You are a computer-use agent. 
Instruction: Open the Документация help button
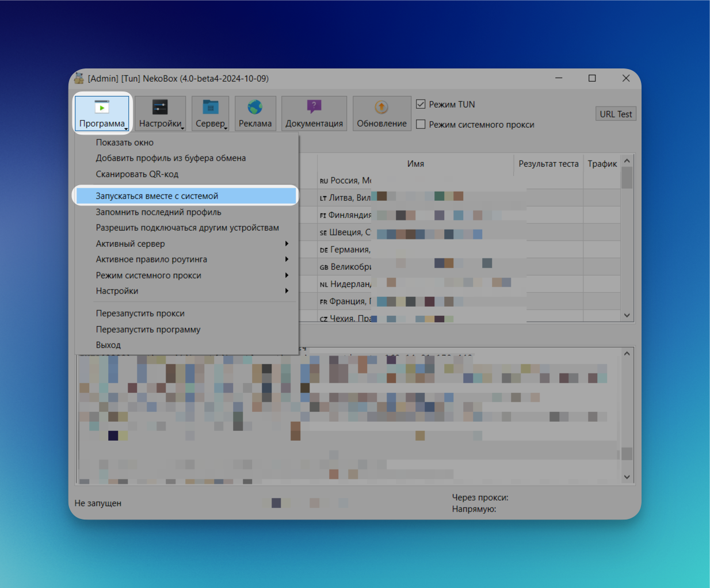click(314, 113)
